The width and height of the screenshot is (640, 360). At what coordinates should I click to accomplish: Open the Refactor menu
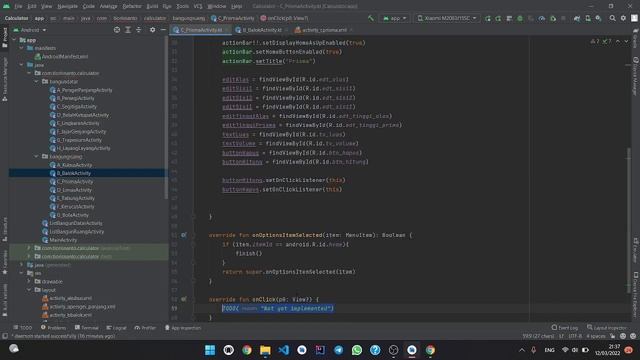132,6
